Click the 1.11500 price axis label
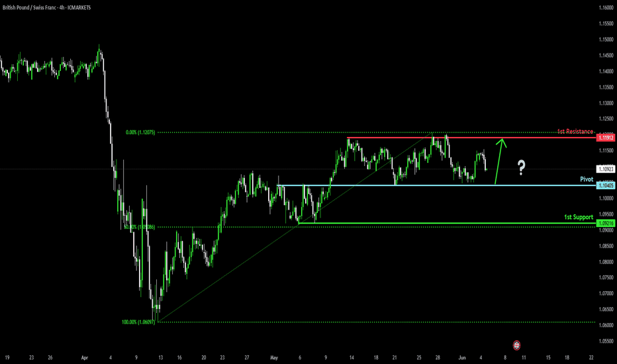The width and height of the screenshot is (617, 364). pyautogui.click(x=606, y=151)
